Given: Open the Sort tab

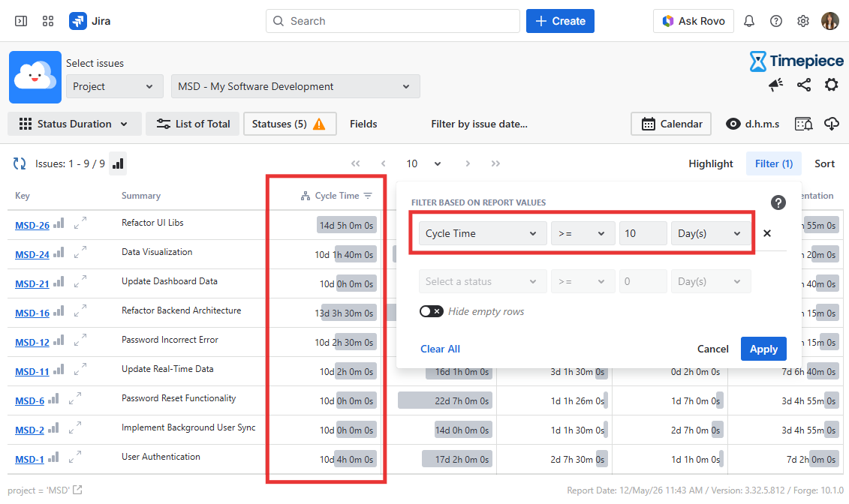Looking at the screenshot, I should (x=825, y=163).
